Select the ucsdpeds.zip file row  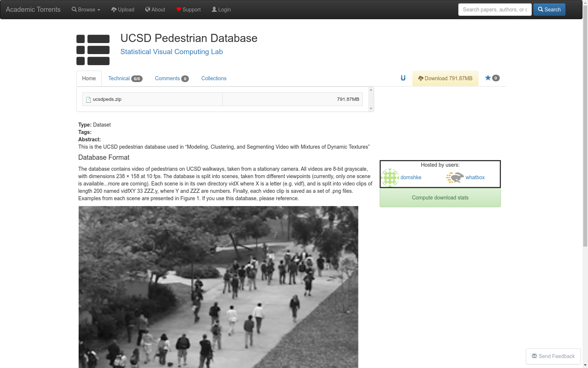(x=222, y=99)
